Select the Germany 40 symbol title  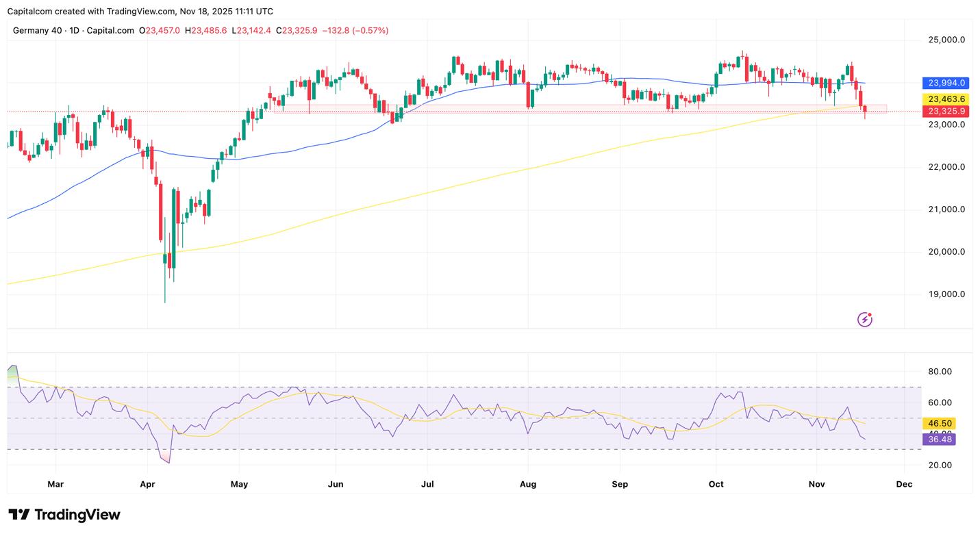click(73, 31)
